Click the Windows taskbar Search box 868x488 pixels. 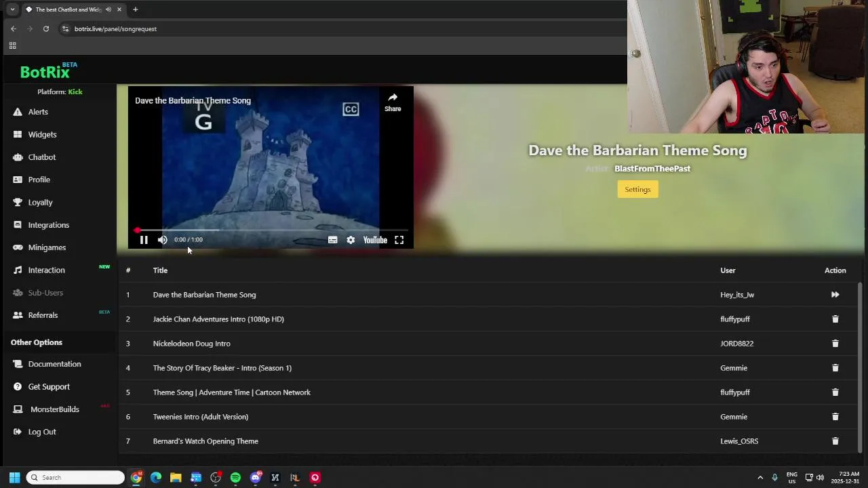pyautogui.click(x=75, y=477)
